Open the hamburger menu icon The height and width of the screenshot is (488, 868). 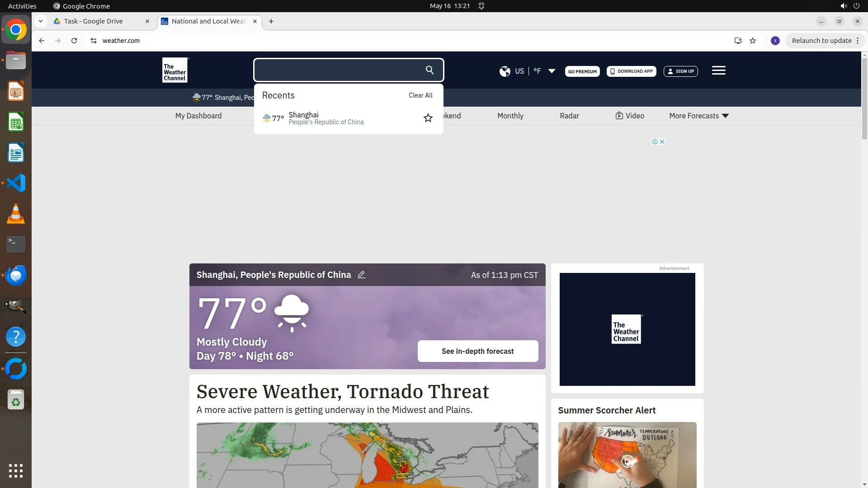pyautogui.click(x=718, y=70)
